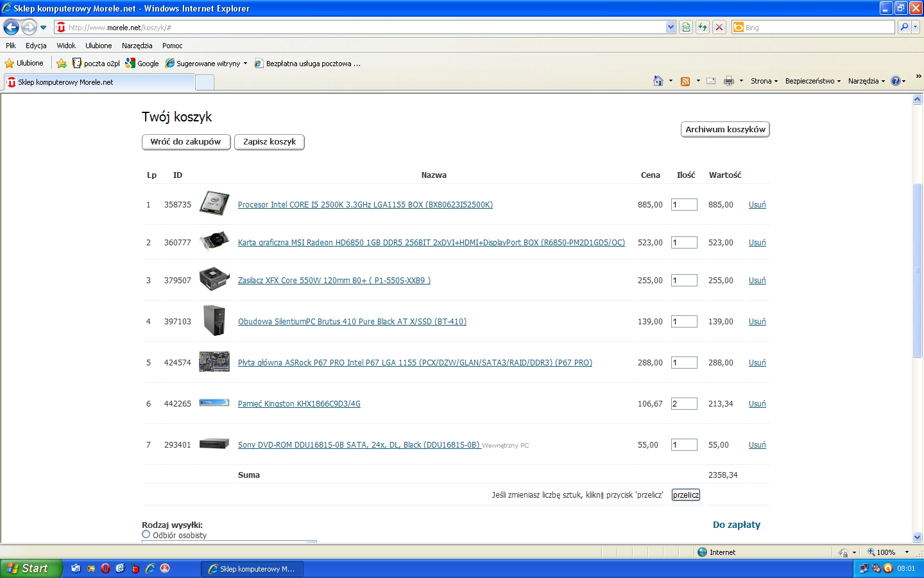The width and height of the screenshot is (924, 578).
Task: Click Usuń for the Sony DVD-ROM row
Action: [757, 445]
